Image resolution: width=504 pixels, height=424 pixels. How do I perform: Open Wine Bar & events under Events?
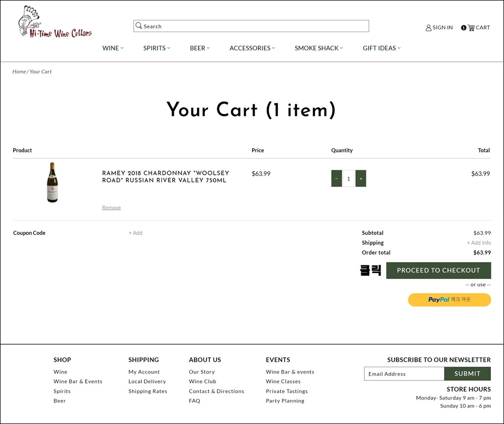tap(290, 372)
